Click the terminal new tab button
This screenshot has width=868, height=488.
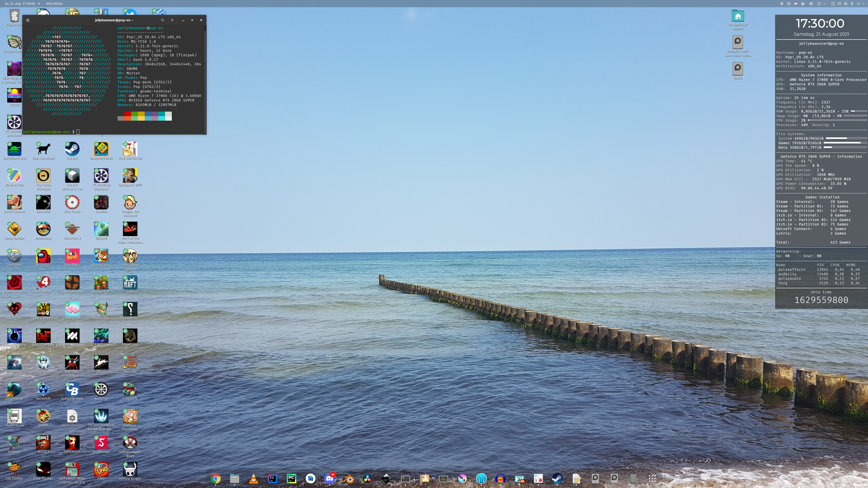[28, 20]
